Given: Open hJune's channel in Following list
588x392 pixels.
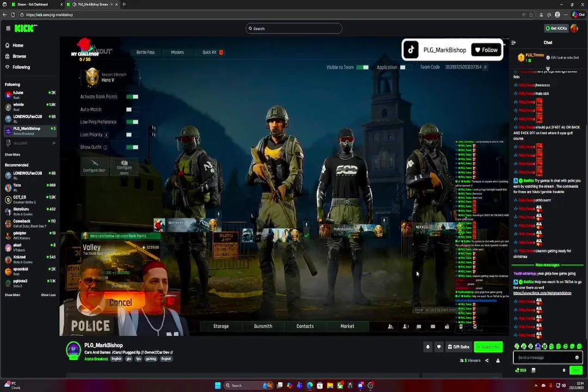Looking at the screenshot, I should click(x=30, y=95).
